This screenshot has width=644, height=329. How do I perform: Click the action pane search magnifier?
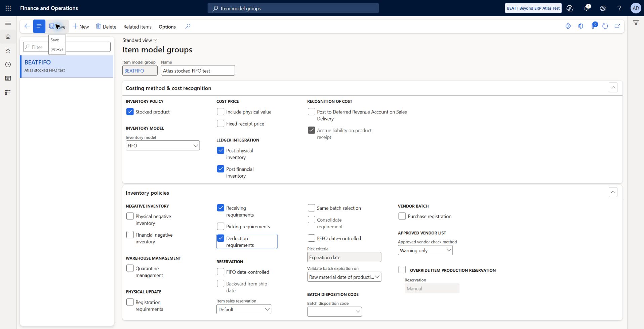(188, 26)
